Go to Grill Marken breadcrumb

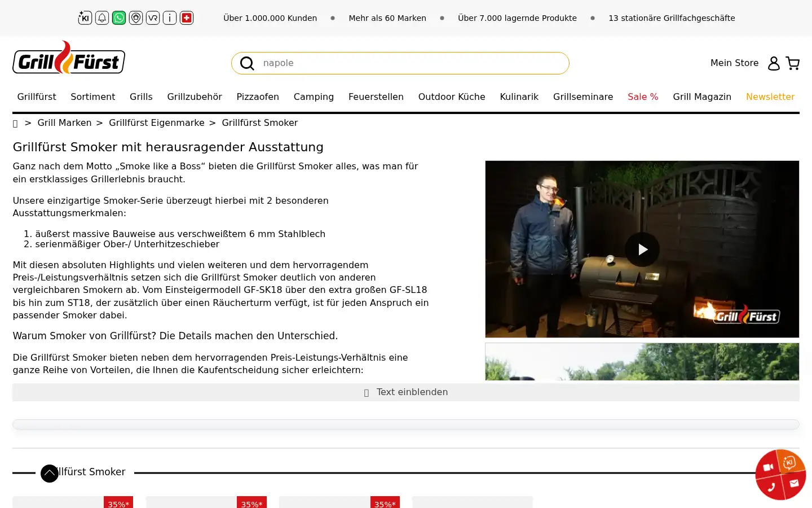tap(64, 123)
